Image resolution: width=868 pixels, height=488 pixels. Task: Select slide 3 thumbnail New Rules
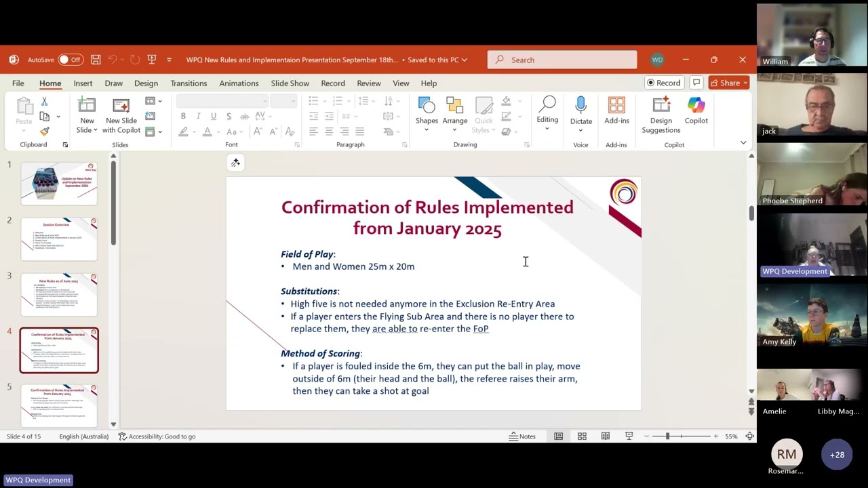click(x=59, y=295)
